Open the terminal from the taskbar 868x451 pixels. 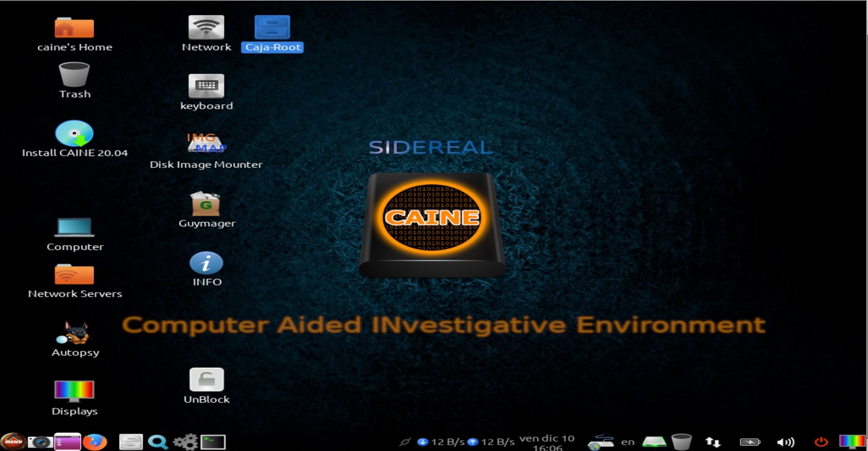[x=214, y=441]
